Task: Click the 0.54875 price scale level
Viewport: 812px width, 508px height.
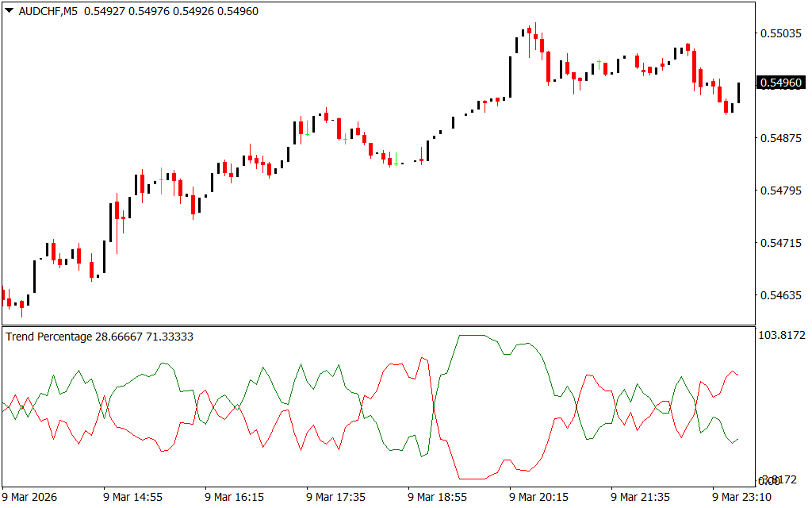Action: pos(781,138)
